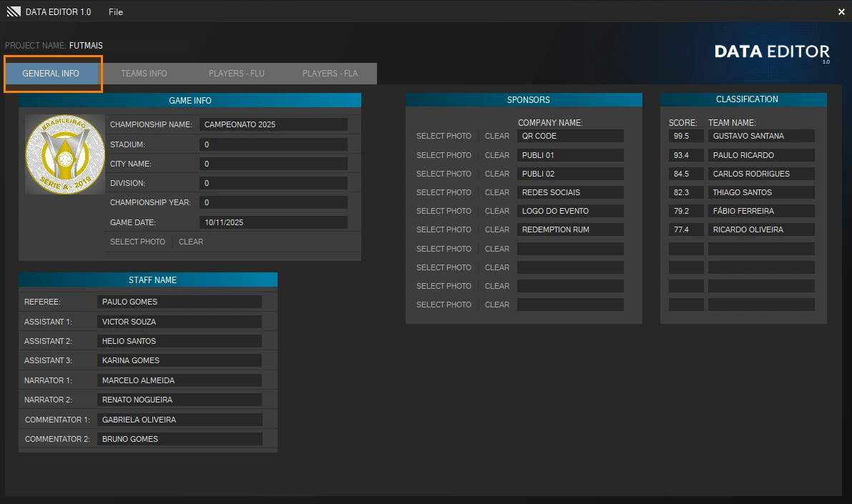Select the General Info tab
Viewport: 852px width, 504px height.
tap(51, 74)
